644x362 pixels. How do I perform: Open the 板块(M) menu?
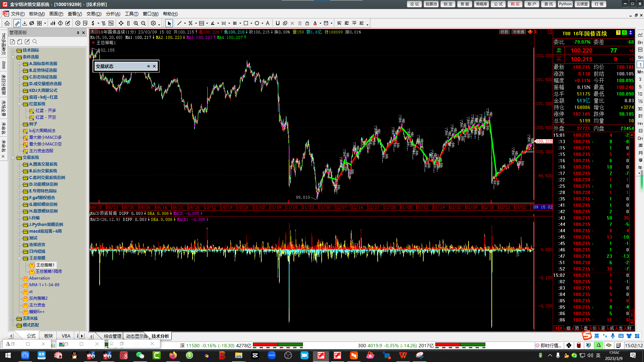click(x=37, y=14)
